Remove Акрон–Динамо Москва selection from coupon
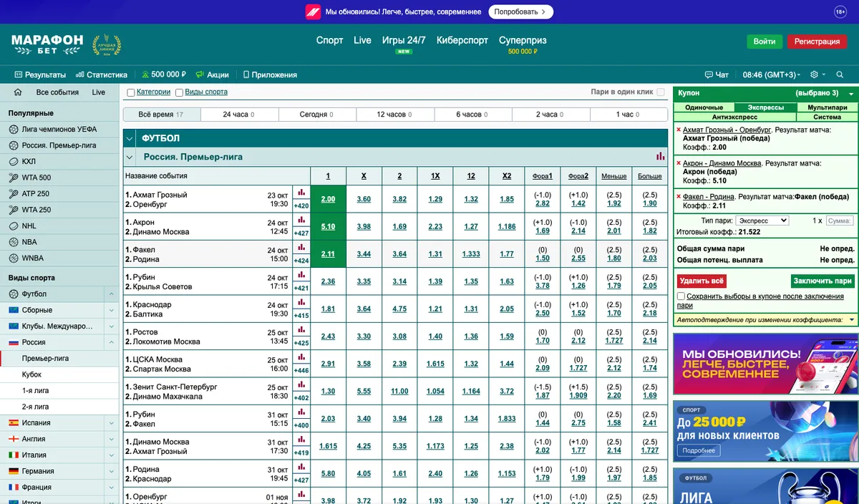Viewport: 859px width, 504px height. point(679,163)
